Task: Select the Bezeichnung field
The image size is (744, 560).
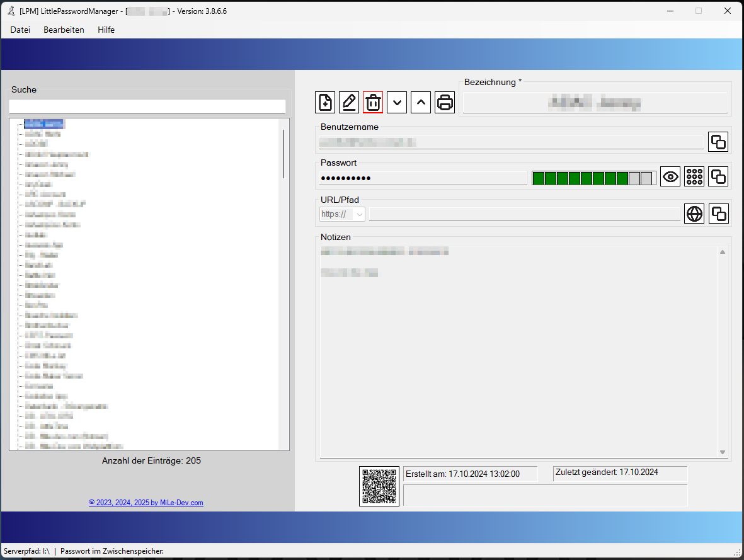Action: click(x=595, y=103)
